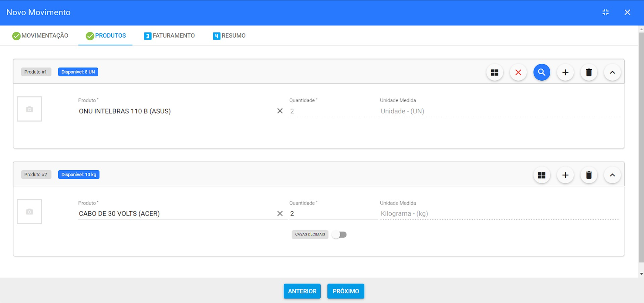
Task: Click grid view icon for Produto #2
Action: coord(542,175)
